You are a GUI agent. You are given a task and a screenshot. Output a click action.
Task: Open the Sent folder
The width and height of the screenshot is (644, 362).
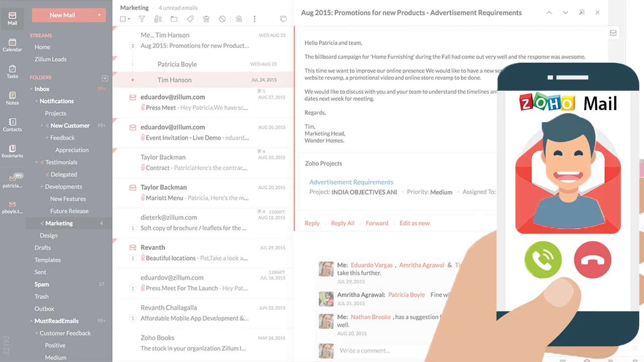(x=40, y=272)
